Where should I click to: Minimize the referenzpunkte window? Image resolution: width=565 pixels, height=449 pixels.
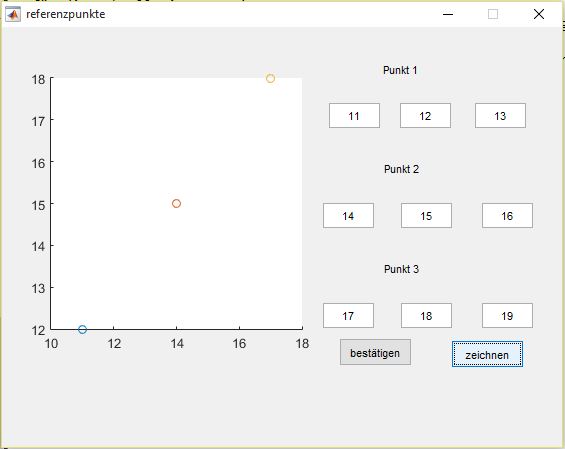click(448, 14)
